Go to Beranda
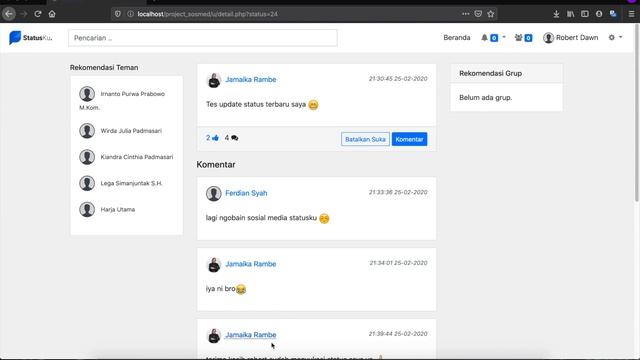The image size is (640, 360). (x=457, y=38)
